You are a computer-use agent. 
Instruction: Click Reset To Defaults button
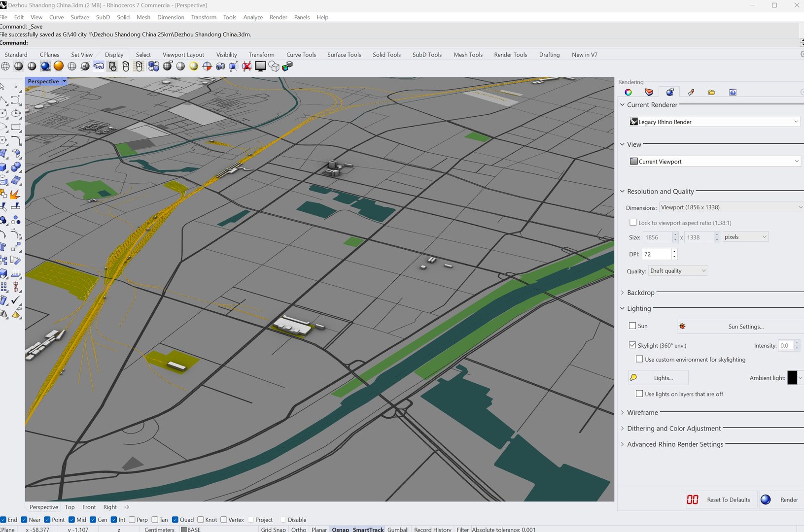tap(722, 499)
